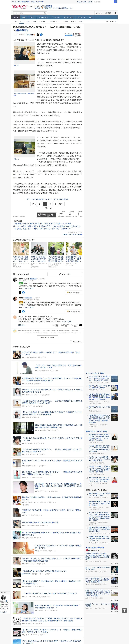Image resolution: width=129 pixels, height=644 pixels.
Task: Open the 速報 navigation tab
Action: (24, 17)
